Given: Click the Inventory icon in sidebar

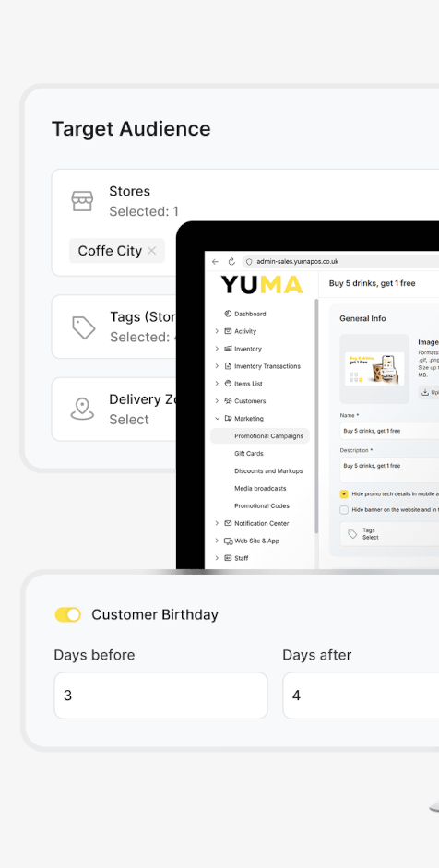Looking at the screenshot, I should click(228, 349).
